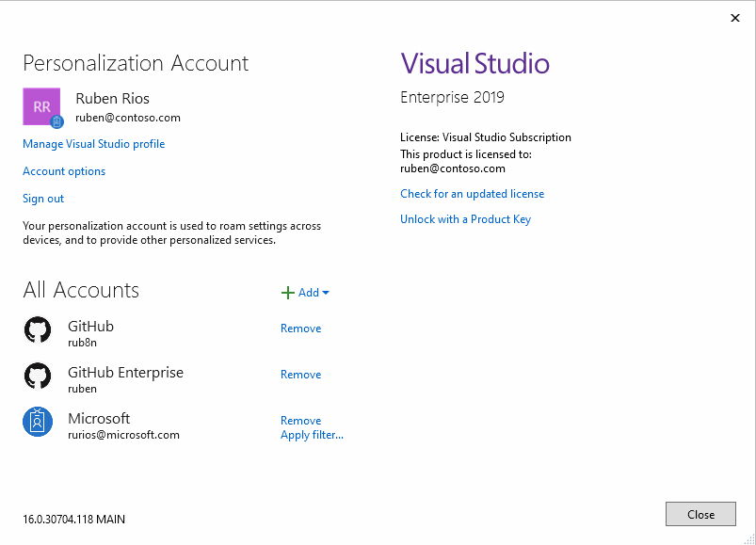Screen dimensions: 756x545
Task: Open Account options
Action: pyautogui.click(x=64, y=171)
